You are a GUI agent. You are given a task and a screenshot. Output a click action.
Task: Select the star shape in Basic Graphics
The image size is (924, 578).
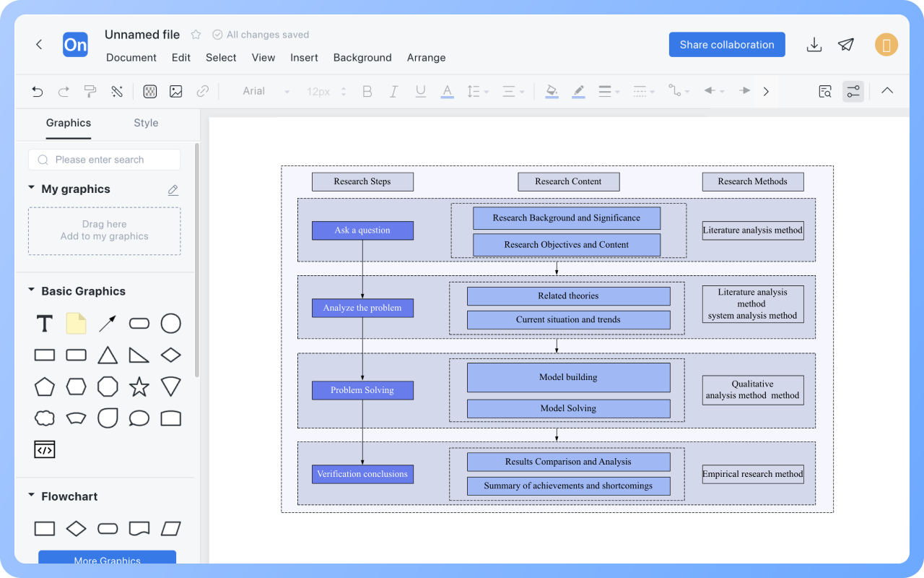click(139, 387)
